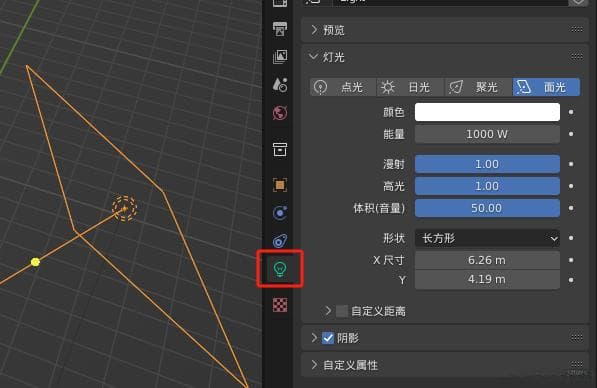Expand the 自定义属性 custom properties panel

coord(314,365)
